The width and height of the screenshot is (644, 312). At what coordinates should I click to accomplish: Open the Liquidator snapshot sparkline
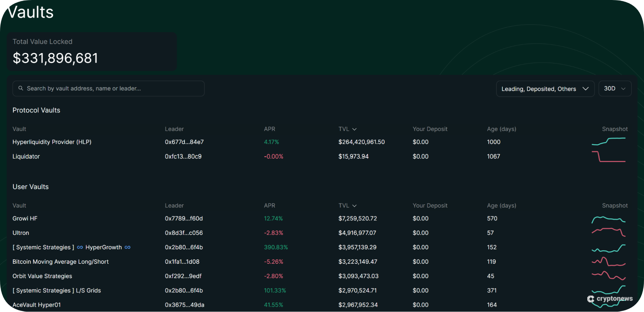(x=609, y=156)
